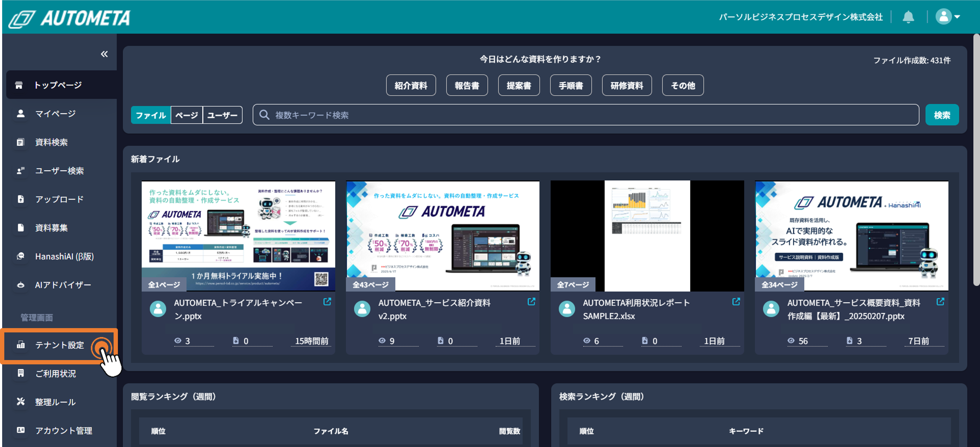Switch search mode to ファイル
Screen dimensions: 980x447
click(x=151, y=115)
